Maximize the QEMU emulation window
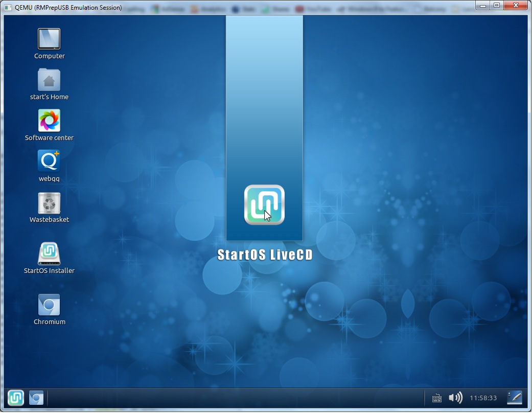Viewport: 532px width, 413px height. coord(497,6)
